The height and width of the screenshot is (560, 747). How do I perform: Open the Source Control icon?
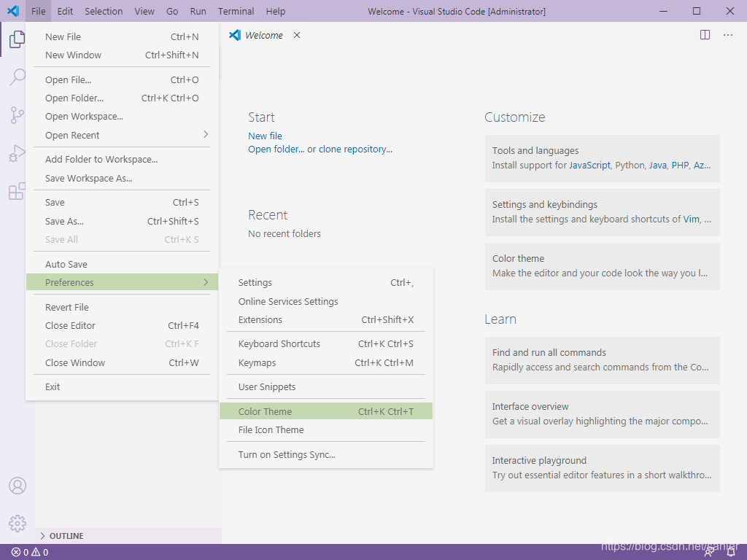(x=18, y=115)
